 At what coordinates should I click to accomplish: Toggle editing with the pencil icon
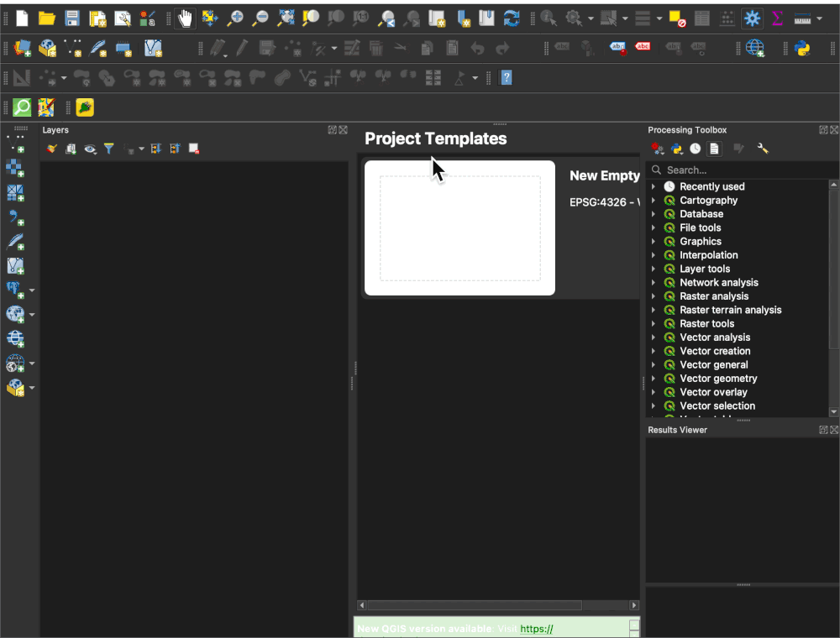click(x=242, y=48)
